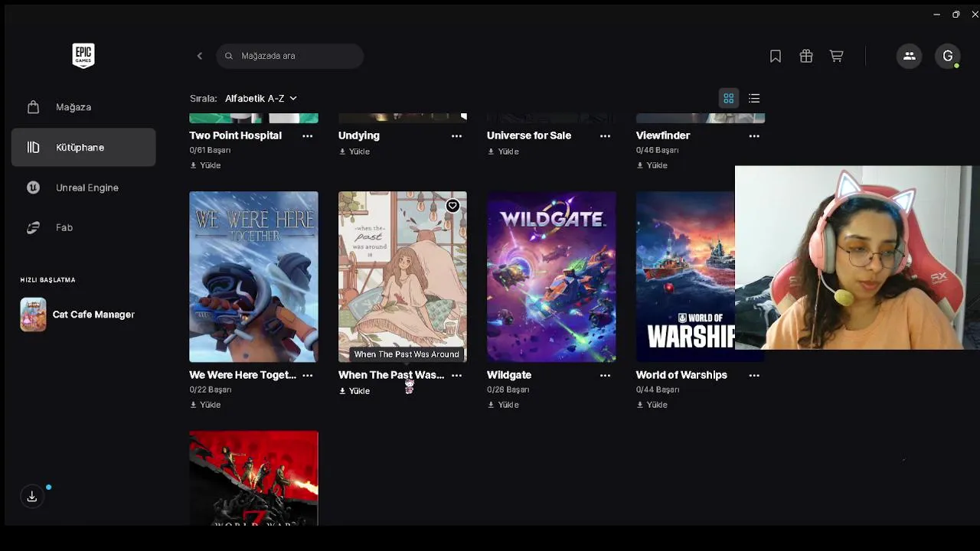Open the wishlist bookmark icon
Screen dimensions: 980x551
coord(776,56)
